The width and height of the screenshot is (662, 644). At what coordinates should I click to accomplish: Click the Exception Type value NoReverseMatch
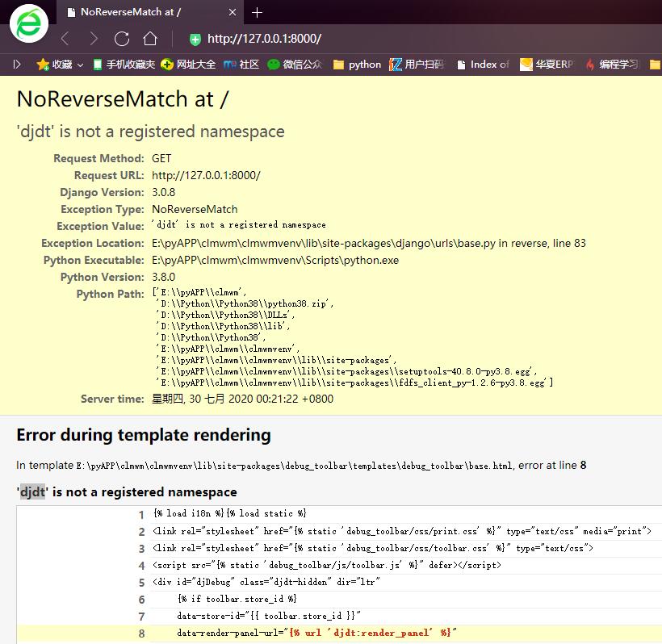pyautogui.click(x=195, y=209)
